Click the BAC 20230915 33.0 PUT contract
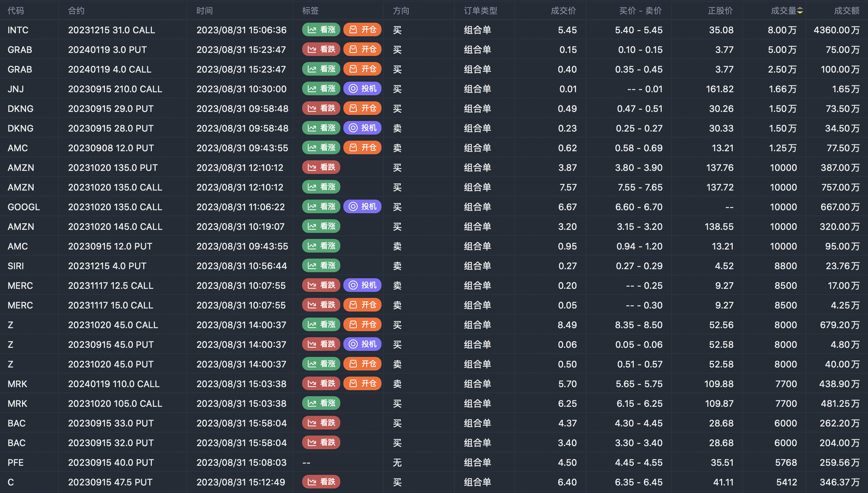 coord(111,423)
